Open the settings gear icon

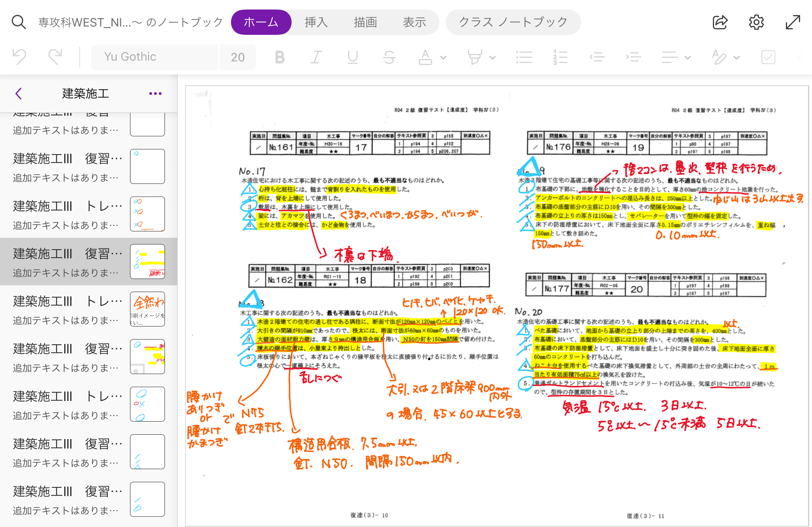(x=756, y=22)
